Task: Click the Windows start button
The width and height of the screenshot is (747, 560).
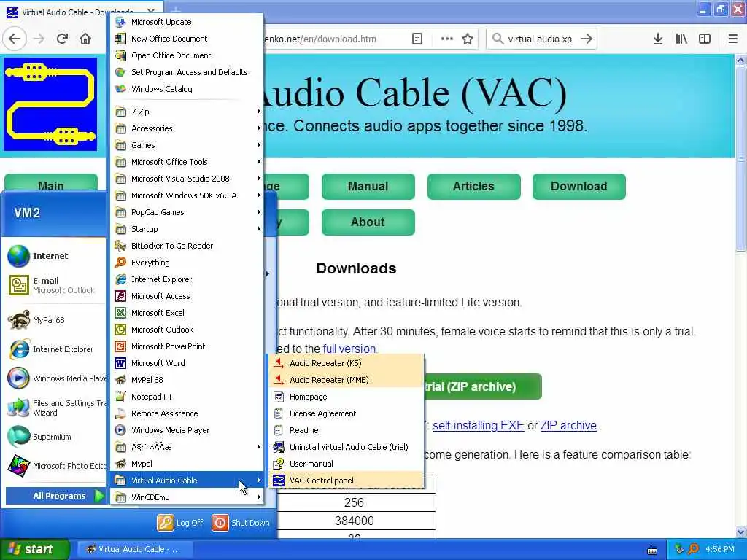Action: point(35,549)
